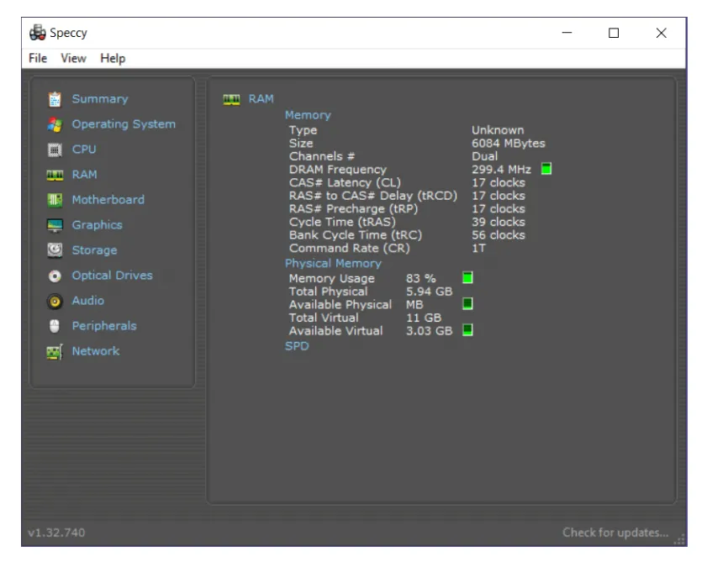Click the 11 GB total virtual value
728x583 pixels.
click(x=424, y=318)
